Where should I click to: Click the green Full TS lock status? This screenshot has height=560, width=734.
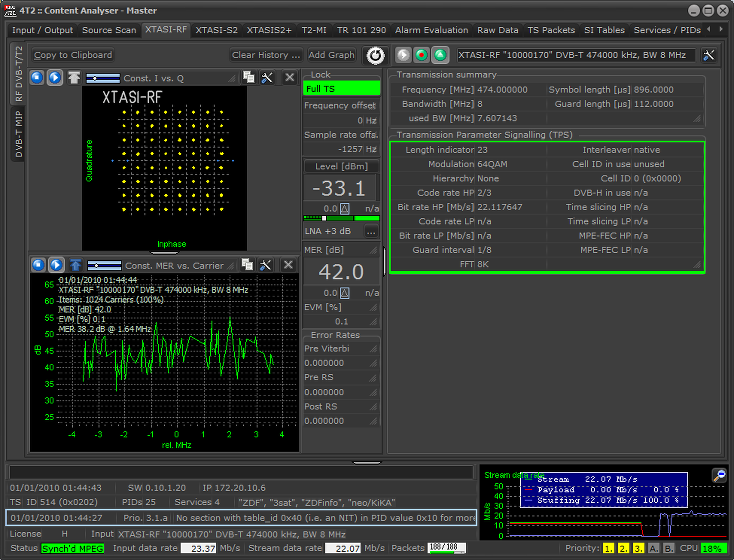[x=341, y=89]
